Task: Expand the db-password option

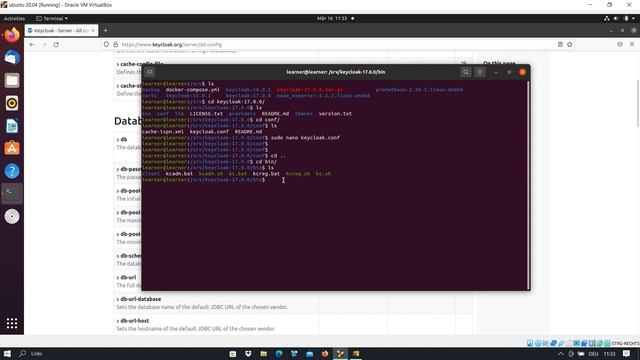Action: coord(129,169)
